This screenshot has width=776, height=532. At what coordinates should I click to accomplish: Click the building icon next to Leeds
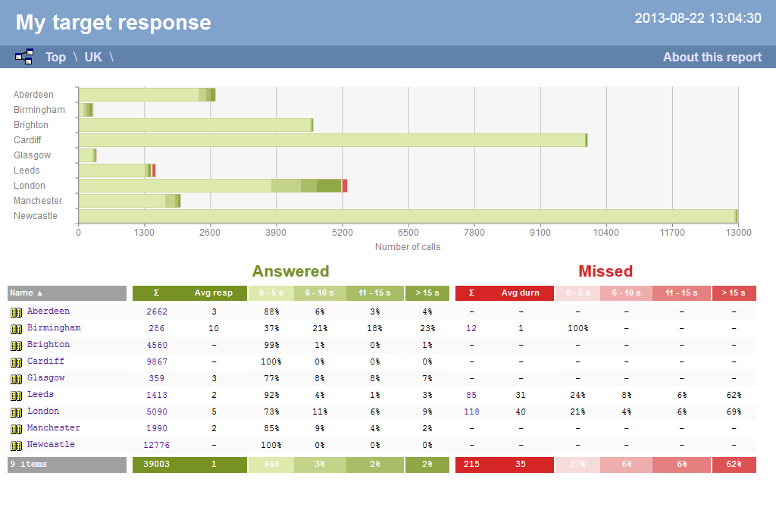point(16,394)
